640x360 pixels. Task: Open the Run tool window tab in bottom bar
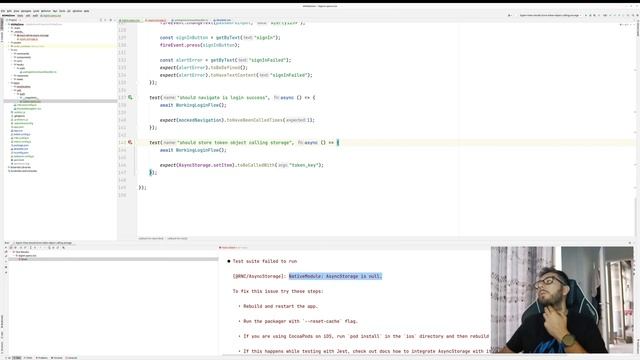tap(16, 358)
